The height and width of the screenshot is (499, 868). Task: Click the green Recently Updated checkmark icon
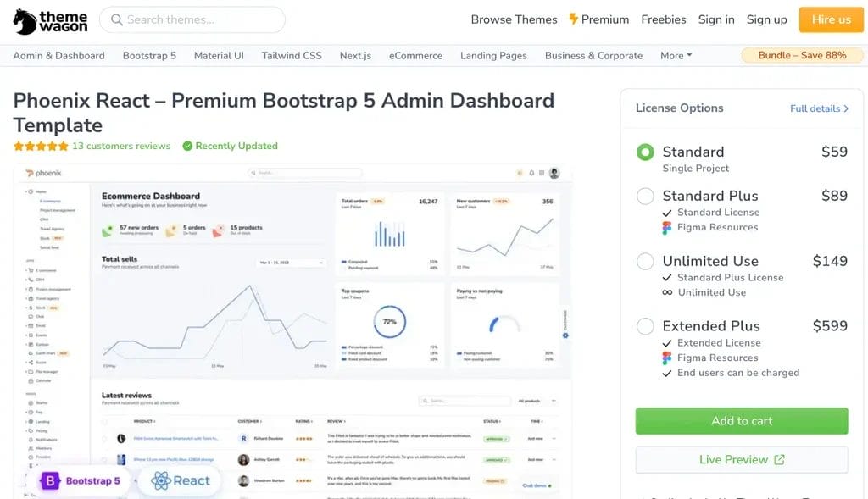click(x=187, y=146)
